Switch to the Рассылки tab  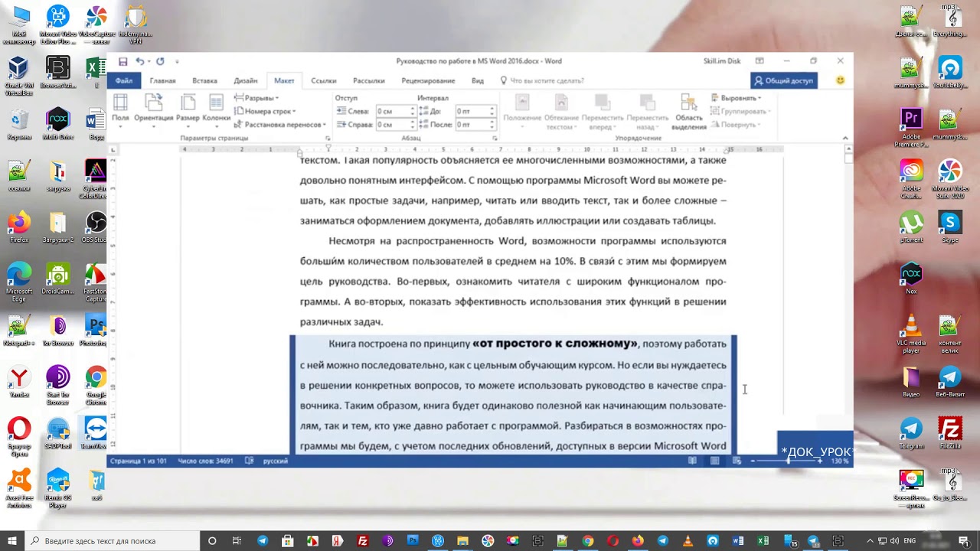point(368,80)
